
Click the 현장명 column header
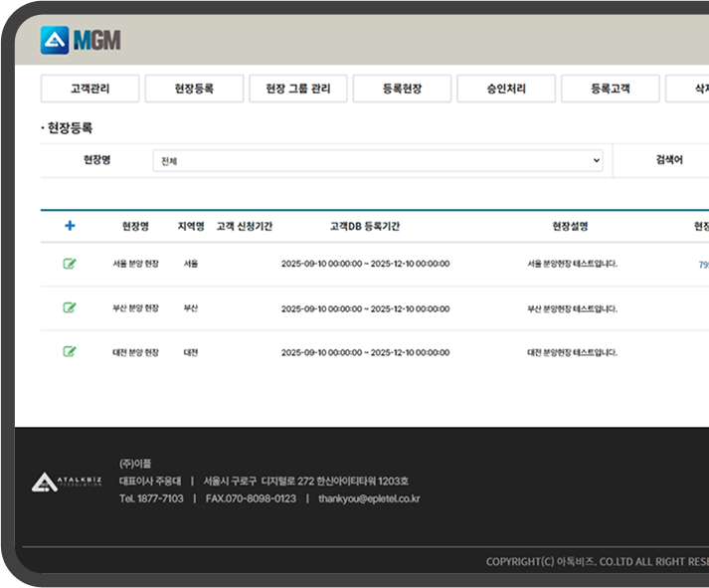(135, 226)
